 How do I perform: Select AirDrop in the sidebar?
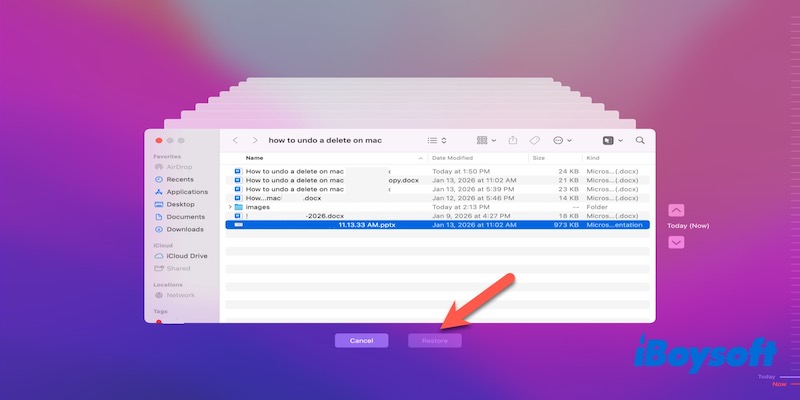tap(177, 167)
